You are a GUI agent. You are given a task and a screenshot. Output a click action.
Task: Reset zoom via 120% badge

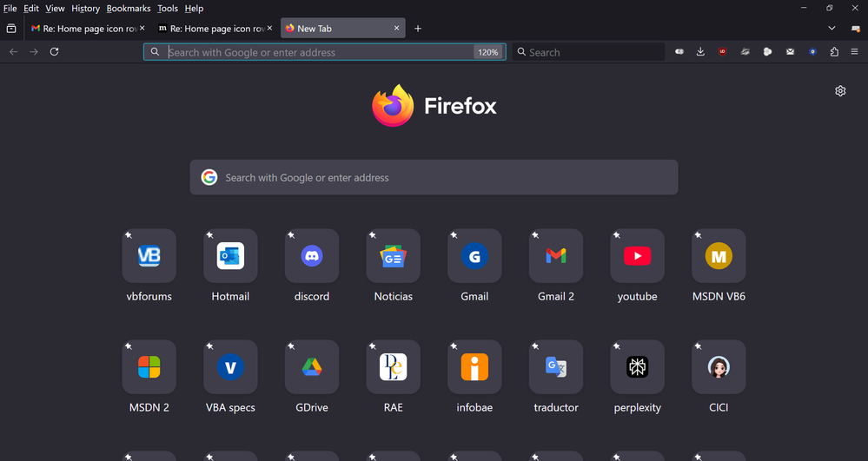(x=487, y=52)
